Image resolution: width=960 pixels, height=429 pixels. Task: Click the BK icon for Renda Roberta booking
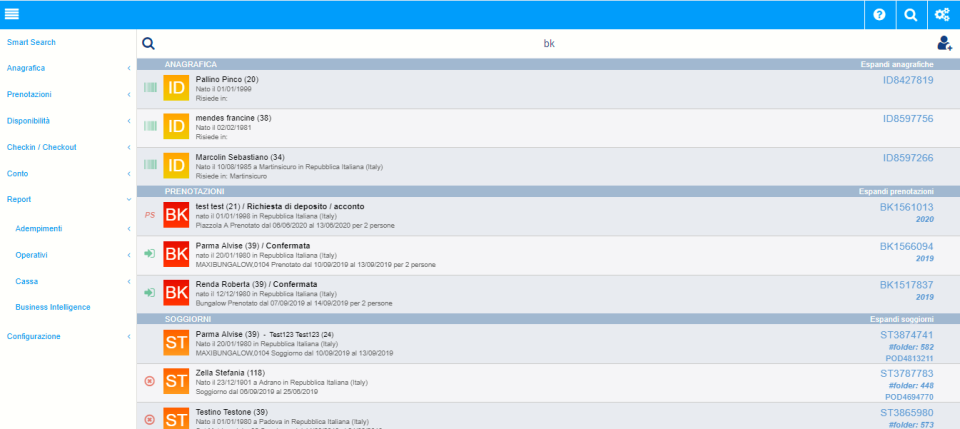pyautogui.click(x=176, y=293)
